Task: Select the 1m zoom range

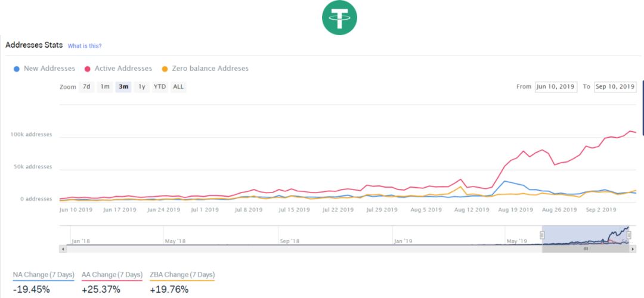Action: tap(105, 86)
